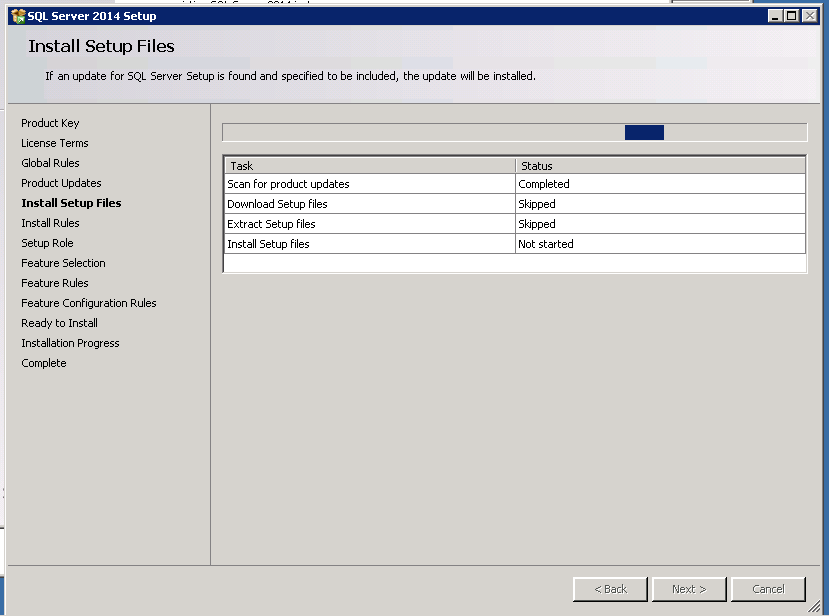829x616 pixels.
Task: Click Install Setup Files sidebar step
Action: point(71,203)
